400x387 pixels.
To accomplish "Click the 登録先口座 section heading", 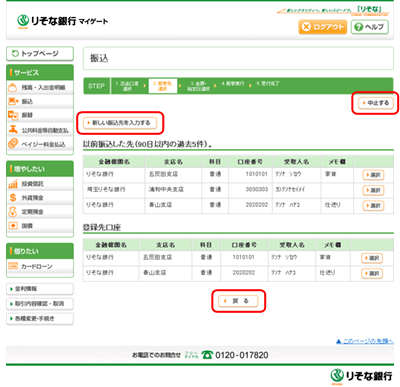I will (102, 227).
